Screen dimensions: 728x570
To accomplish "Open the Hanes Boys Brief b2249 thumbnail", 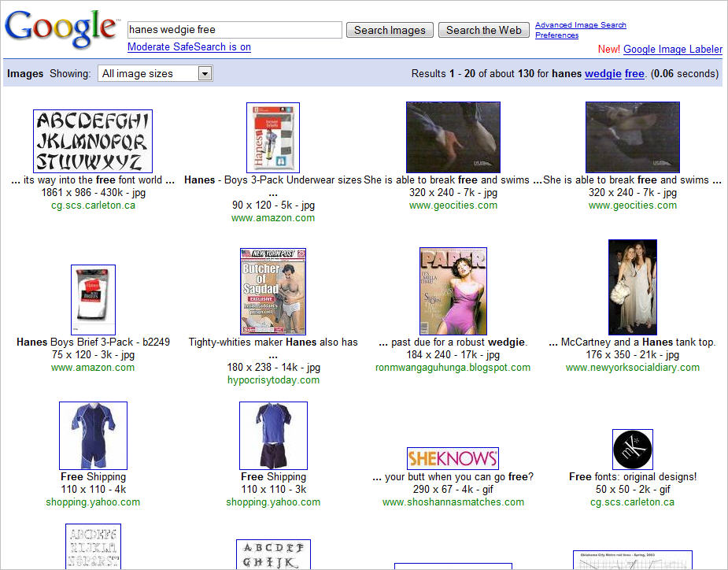I will click(x=93, y=300).
